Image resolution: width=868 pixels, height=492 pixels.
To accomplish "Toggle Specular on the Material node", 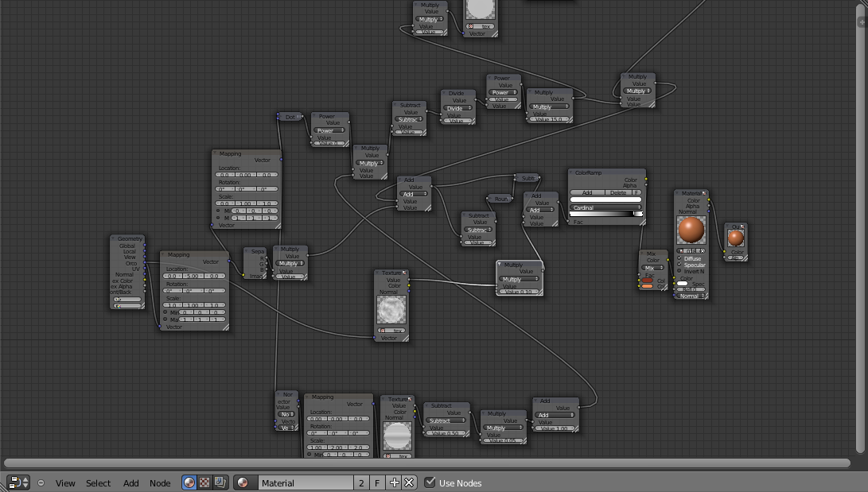I will coord(680,265).
